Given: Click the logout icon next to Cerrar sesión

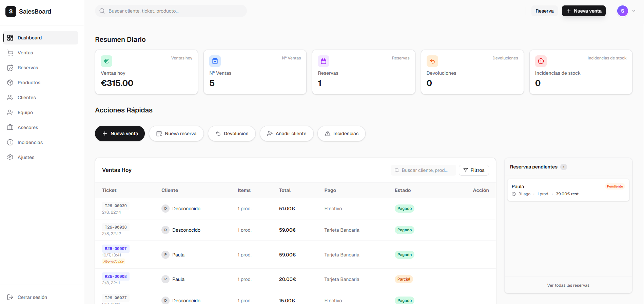Looking at the screenshot, I should coord(10,297).
